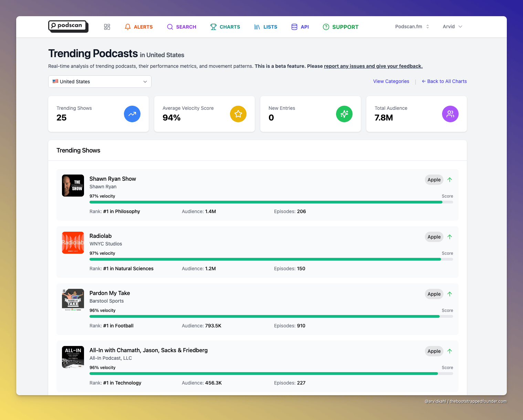Click the Search magnifier icon

tap(170, 27)
